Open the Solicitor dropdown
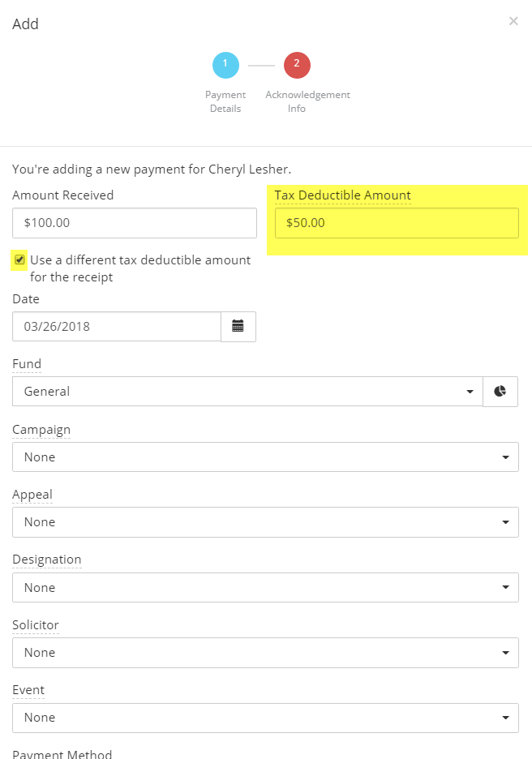 coord(265,653)
